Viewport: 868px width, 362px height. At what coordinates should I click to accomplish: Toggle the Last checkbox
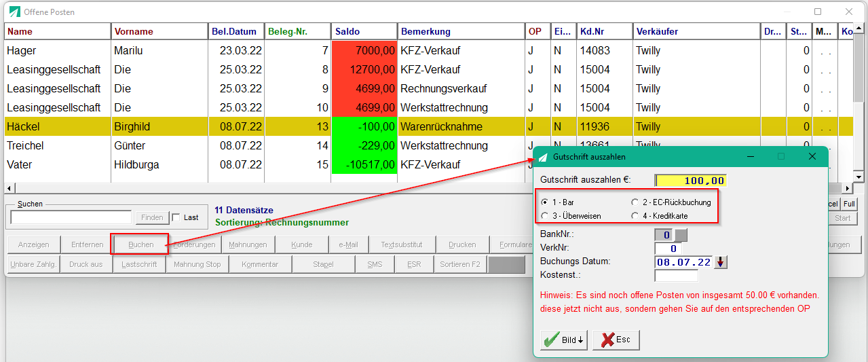(x=176, y=217)
